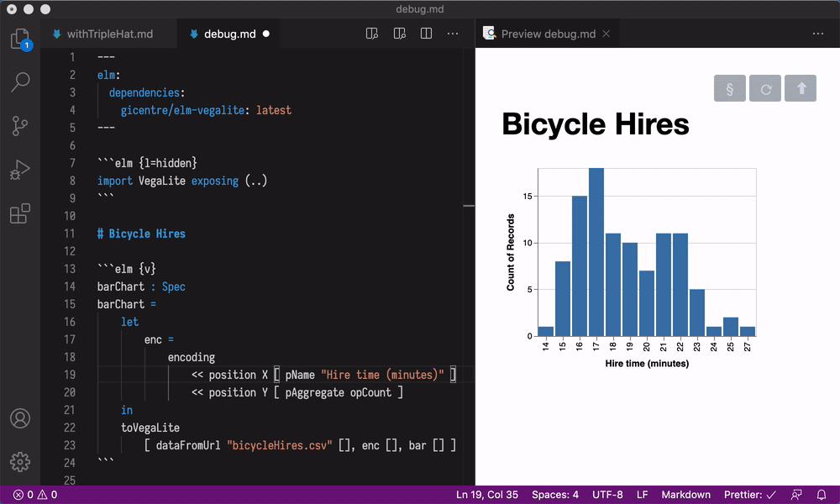The image size is (840, 504).
Task: Click the section symbol button in the preview
Action: (730, 88)
